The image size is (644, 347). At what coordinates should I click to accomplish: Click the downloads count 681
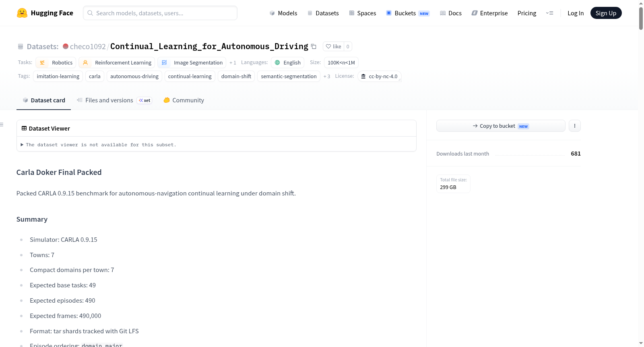click(576, 154)
